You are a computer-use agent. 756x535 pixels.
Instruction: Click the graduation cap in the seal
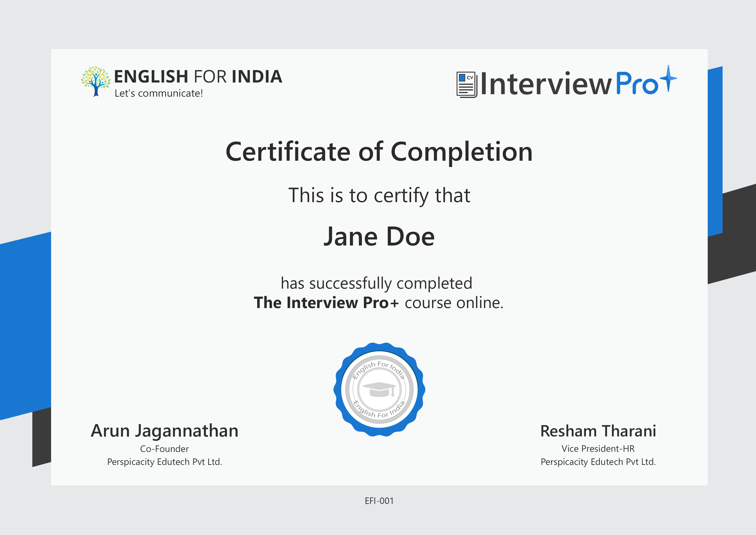pyautogui.click(x=379, y=390)
